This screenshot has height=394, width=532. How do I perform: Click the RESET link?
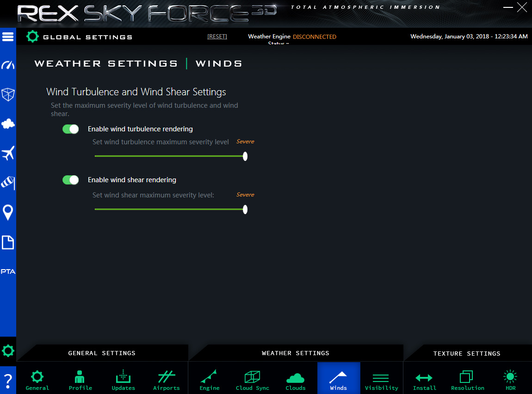click(217, 36)
